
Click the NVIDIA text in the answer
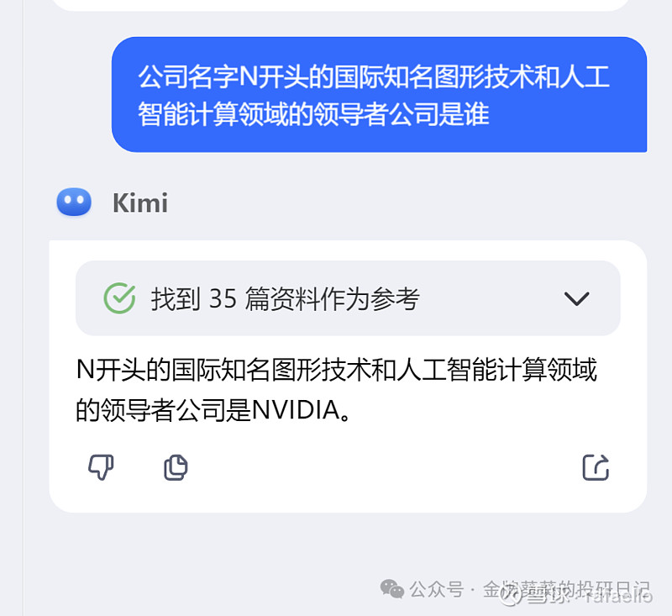point(297,410)
